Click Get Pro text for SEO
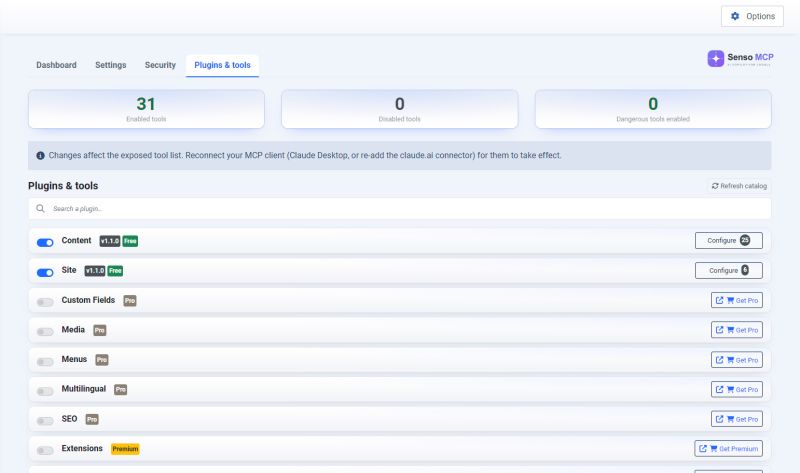 (747, 419)
